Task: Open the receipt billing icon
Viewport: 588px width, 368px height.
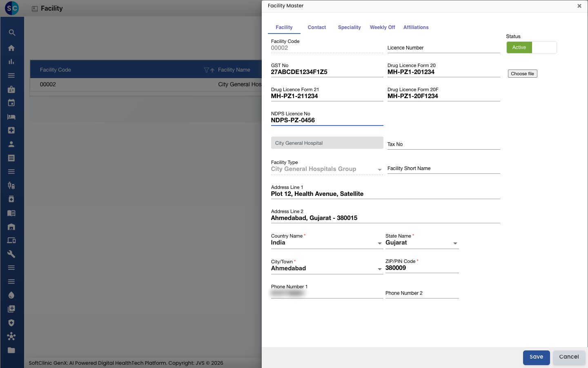Action: click(x=11, y=158)
